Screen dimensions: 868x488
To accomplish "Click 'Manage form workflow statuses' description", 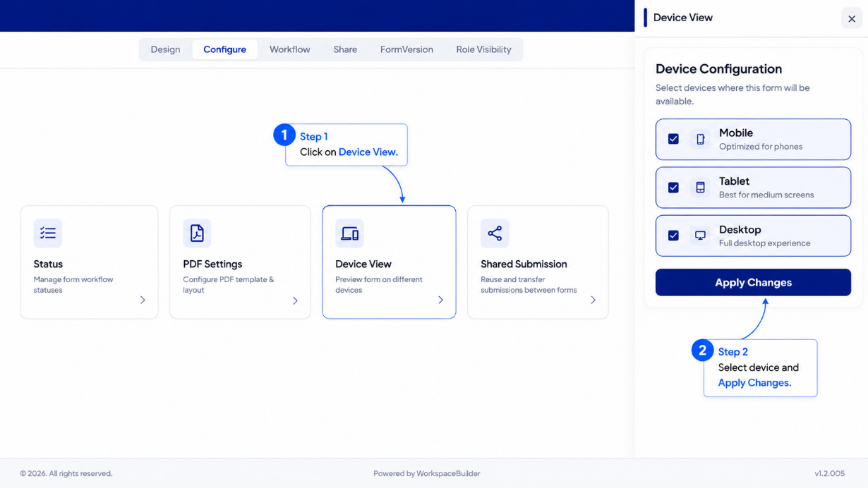I will 73,285.
